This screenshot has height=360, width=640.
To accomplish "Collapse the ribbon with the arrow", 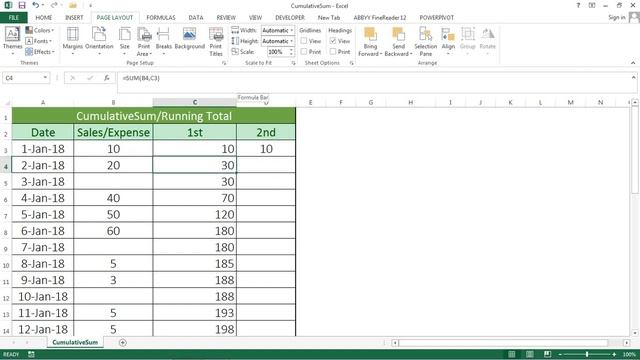I will point(633,63).
